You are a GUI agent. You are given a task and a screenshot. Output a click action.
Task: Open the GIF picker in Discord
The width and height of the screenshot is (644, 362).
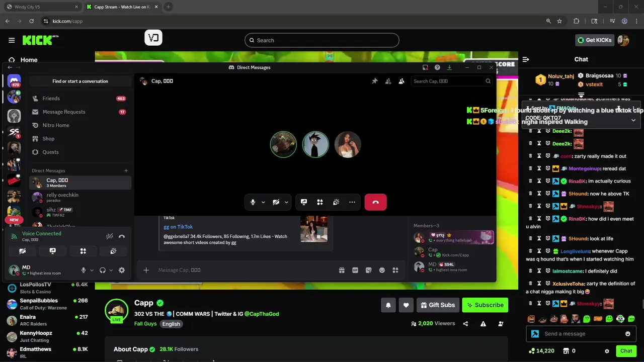355,270
